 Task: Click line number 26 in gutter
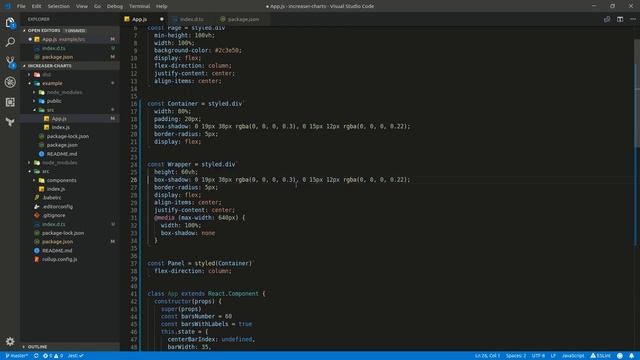tap(134, 180)
